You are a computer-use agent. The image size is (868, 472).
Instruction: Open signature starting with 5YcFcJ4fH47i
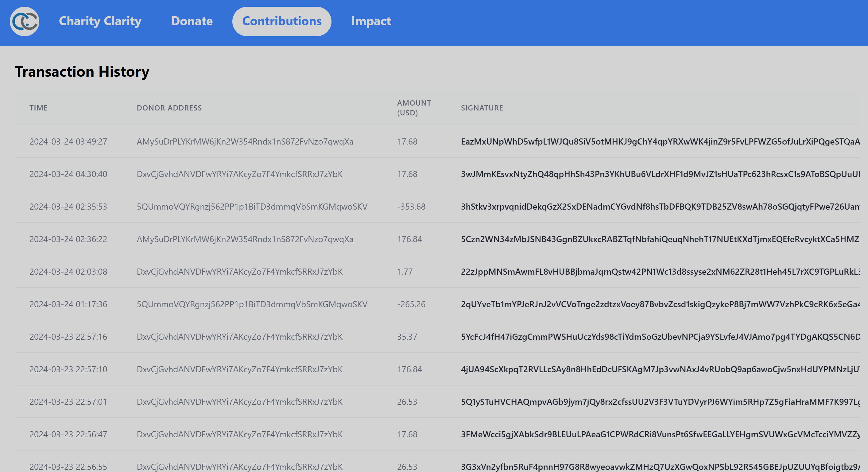(660, 337)
